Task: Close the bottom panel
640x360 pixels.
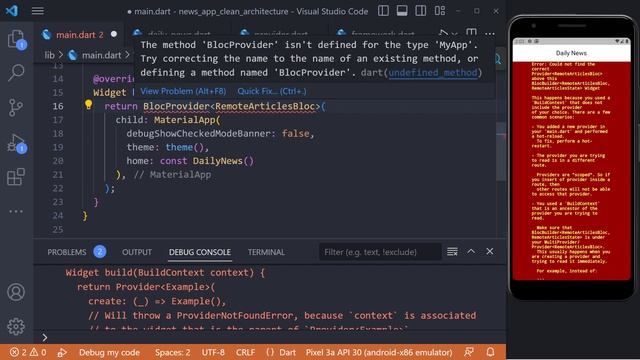Action: 490,251
